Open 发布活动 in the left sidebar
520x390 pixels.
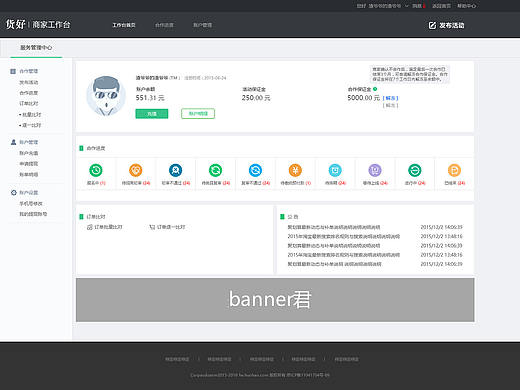coord(29,82)
